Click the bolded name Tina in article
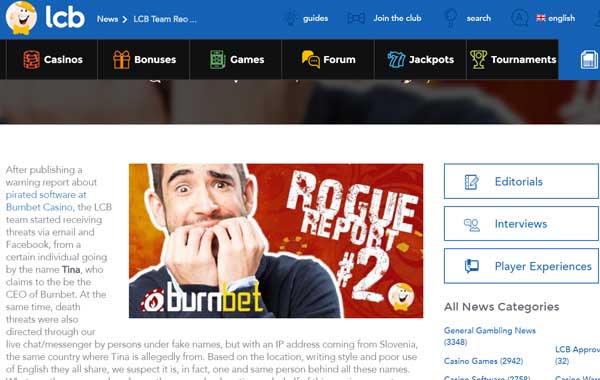The height and width of the screenshot is (380, 600). tap(71, 269)
